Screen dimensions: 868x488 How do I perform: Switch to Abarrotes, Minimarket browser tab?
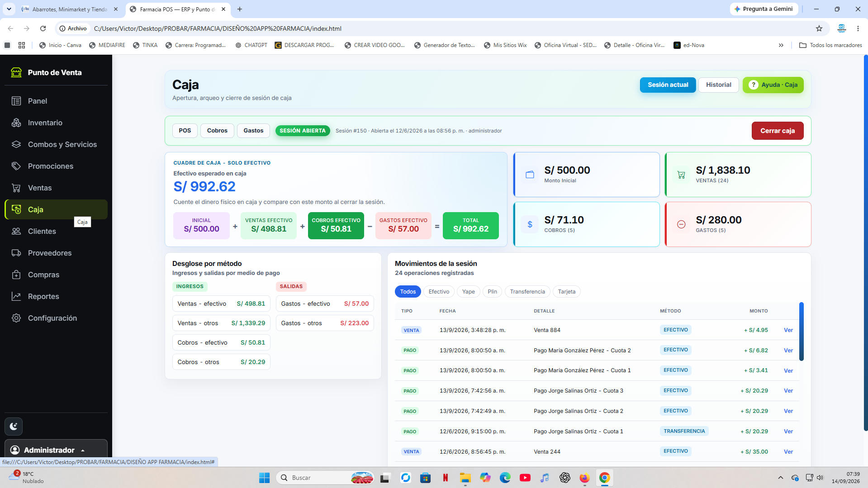[x=70, y=9]
